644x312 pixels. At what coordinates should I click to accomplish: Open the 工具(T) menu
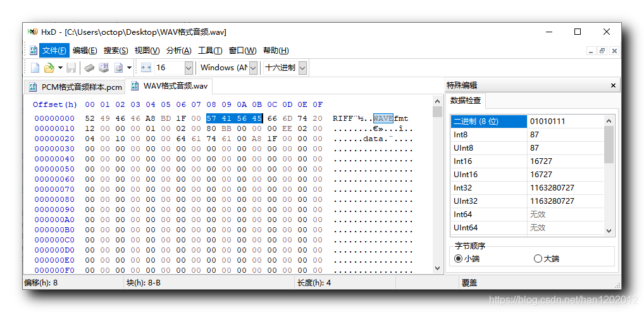click(210, 51)
